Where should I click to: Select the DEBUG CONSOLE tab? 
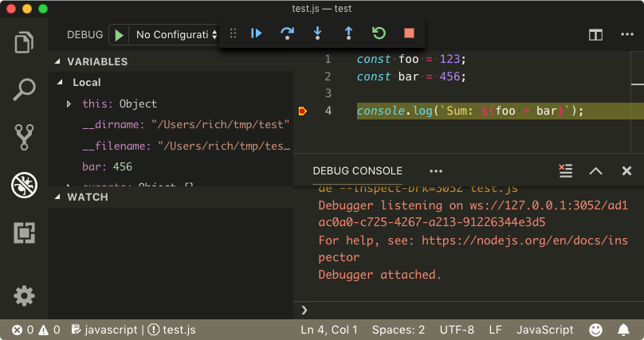coord(357,171)
